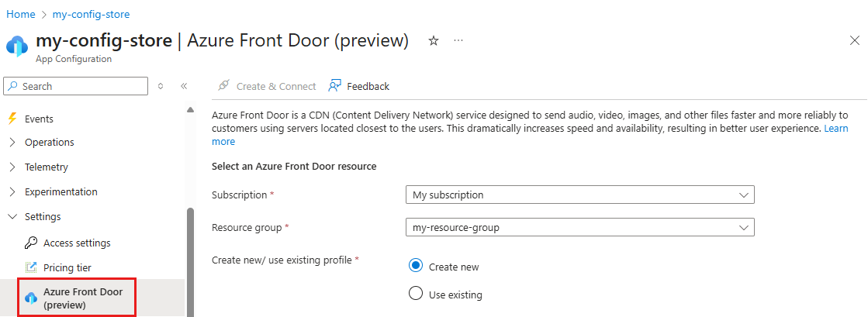Open the more options ellipsis menu
The image size is (868, 317).
pos(458,41)
